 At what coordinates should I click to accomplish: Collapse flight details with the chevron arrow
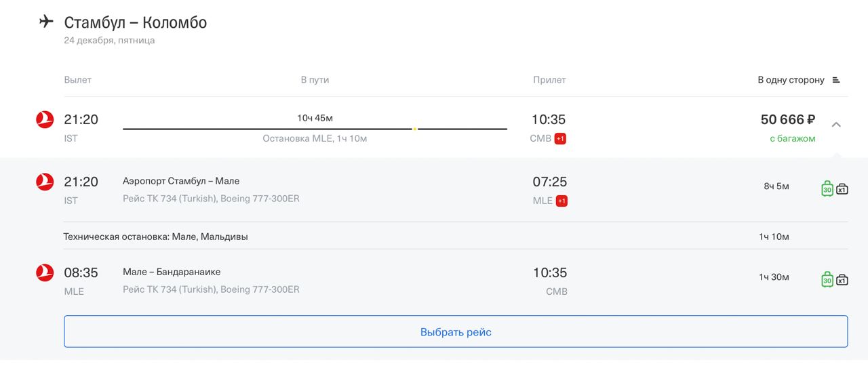pos(836,125)
